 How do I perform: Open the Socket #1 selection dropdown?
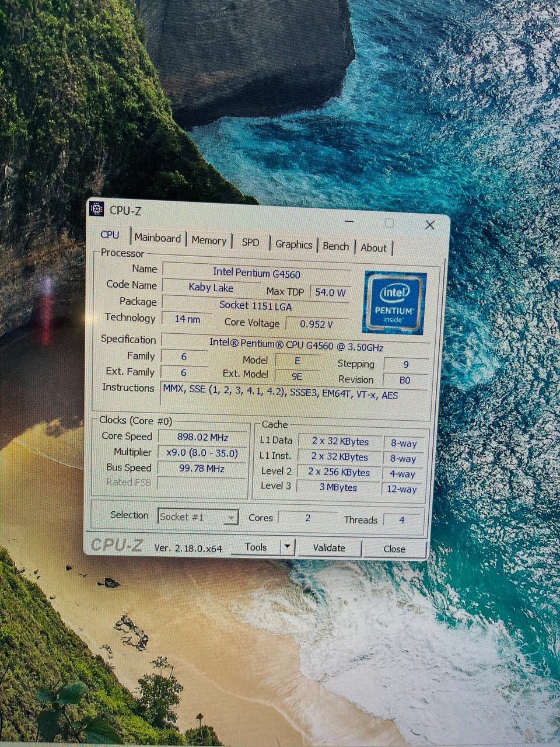198,517
